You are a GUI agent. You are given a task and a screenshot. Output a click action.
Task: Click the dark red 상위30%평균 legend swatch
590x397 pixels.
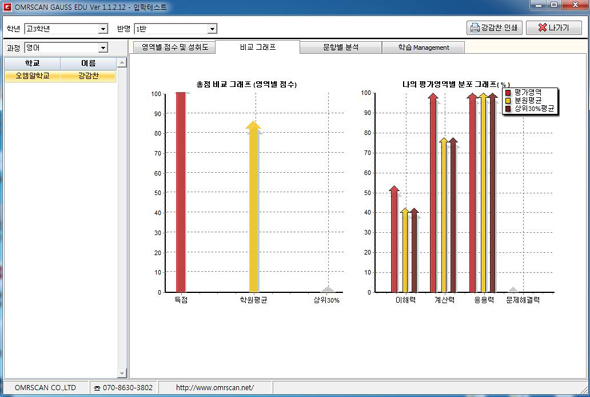(x=508, y=109)
